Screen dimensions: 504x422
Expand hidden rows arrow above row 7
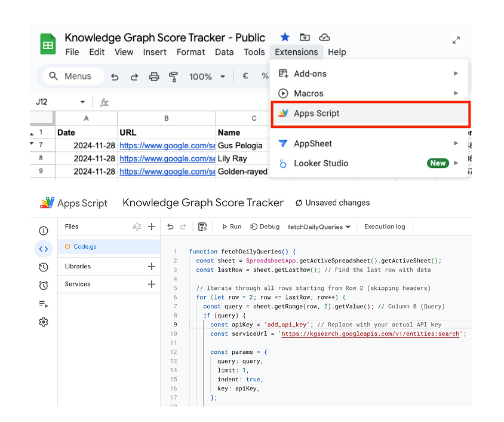pyautogui.click(x=32, y=143)
